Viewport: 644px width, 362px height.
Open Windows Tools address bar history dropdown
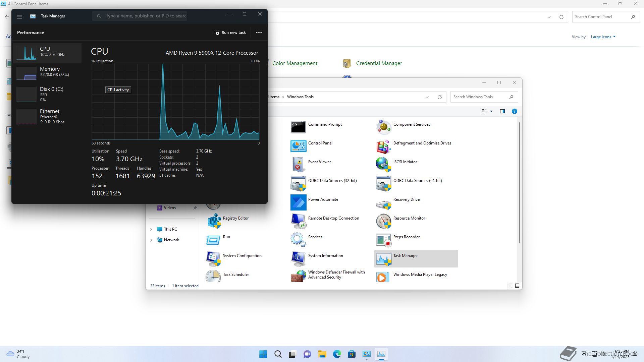click(427, 97)
